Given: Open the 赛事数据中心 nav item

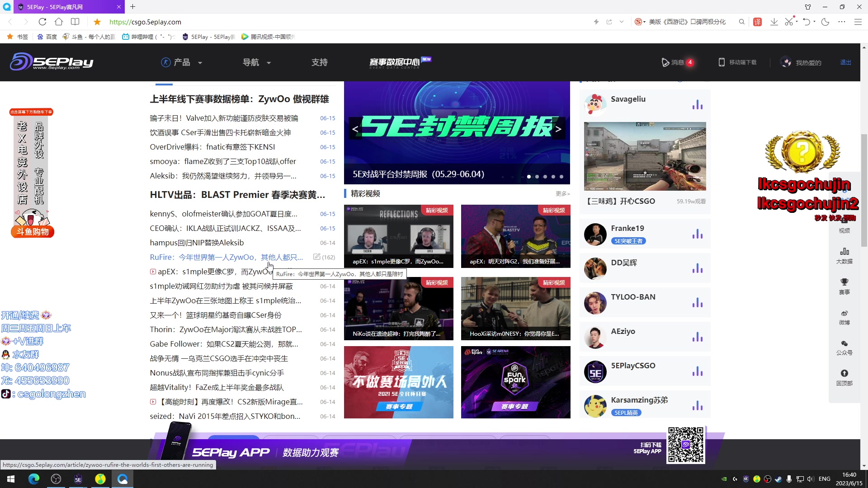Looking at the screenshot, I should 400,62.
